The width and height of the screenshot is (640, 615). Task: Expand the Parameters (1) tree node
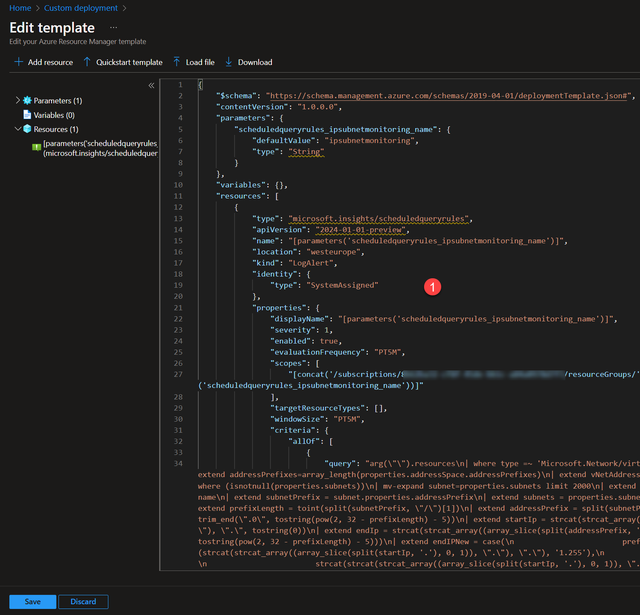point(18,100)
